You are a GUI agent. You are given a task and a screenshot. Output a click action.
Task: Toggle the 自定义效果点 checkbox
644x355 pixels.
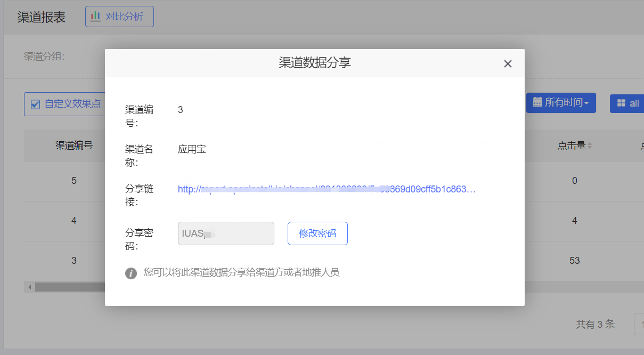click(36, 104)
